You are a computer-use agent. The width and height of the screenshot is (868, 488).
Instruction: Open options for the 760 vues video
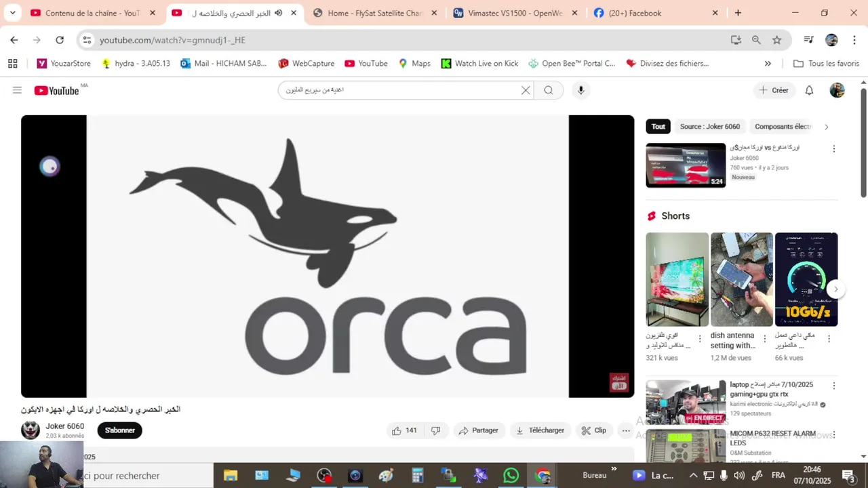pos(834,149)
